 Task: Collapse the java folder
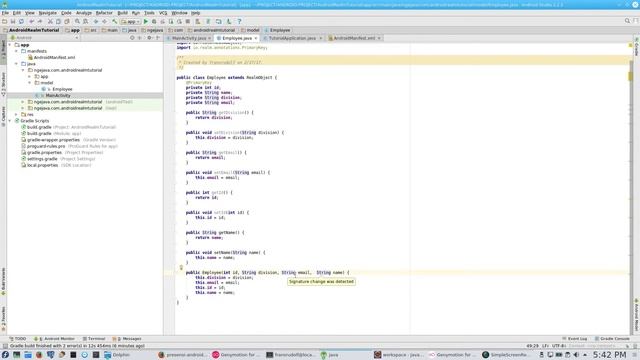[x=17, y=64]
